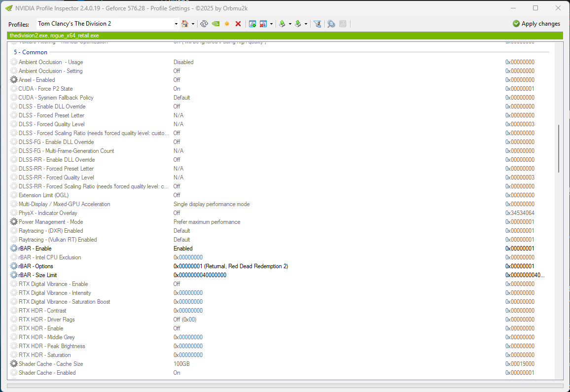The image size is (570, 392).
Task: Export user-defined profiles icon
Action: (282, 24)
